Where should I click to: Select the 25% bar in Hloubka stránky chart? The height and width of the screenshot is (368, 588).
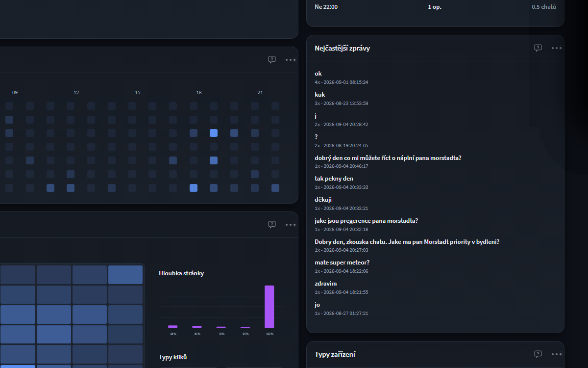(173, 326)
